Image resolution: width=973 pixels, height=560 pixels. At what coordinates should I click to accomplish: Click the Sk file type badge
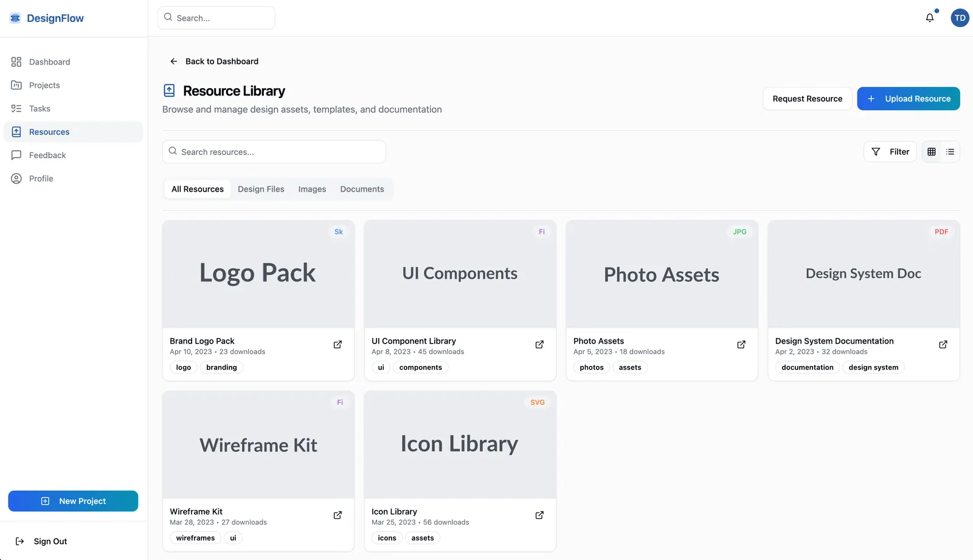coord(339,232)
